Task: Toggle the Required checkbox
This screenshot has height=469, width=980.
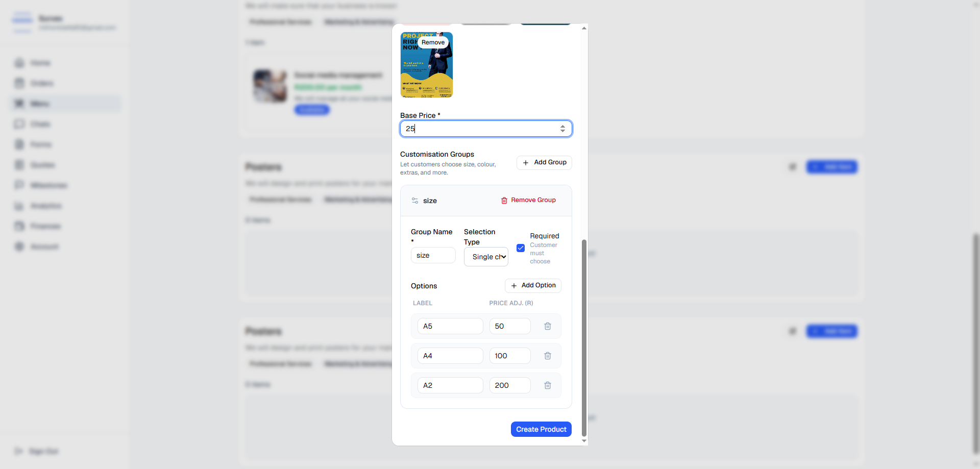Action: tap(521, 248)
